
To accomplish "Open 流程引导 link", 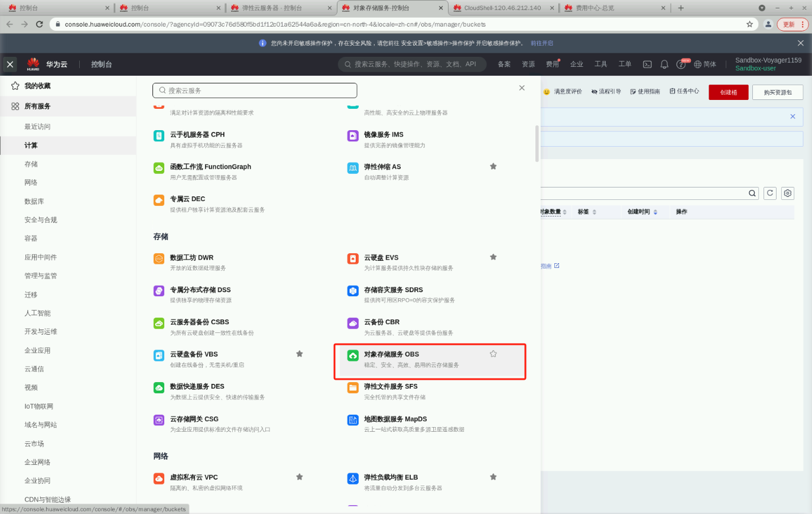I will coord(606,92).
